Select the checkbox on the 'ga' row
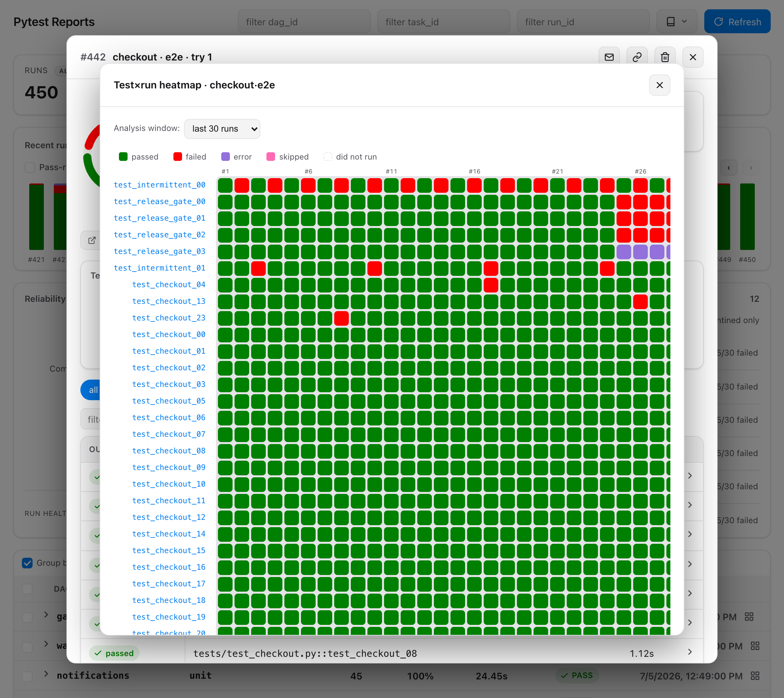784x698 pixels. (x=27, y=618)
